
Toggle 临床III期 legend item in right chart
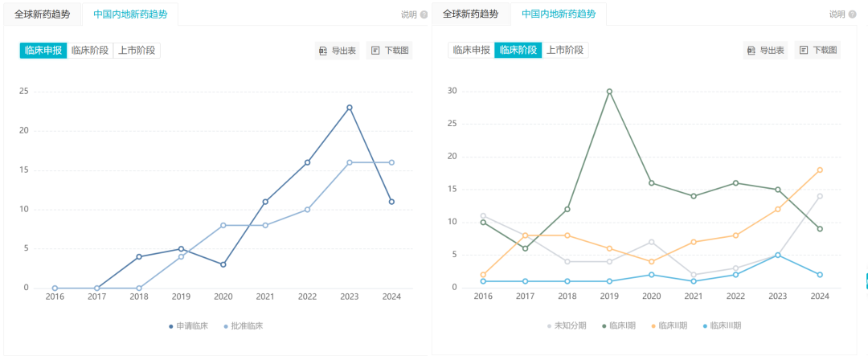723,326
